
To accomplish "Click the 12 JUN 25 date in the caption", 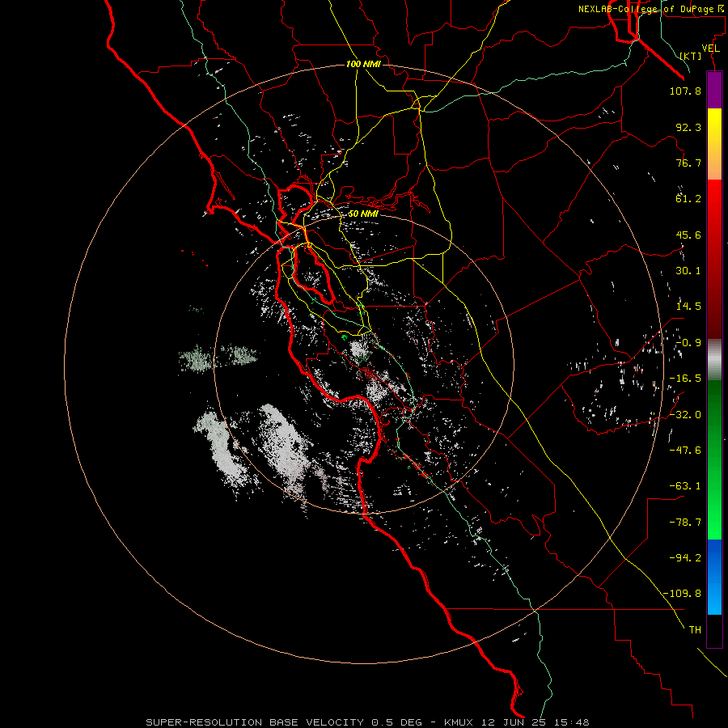I will (x=513, y=722).
